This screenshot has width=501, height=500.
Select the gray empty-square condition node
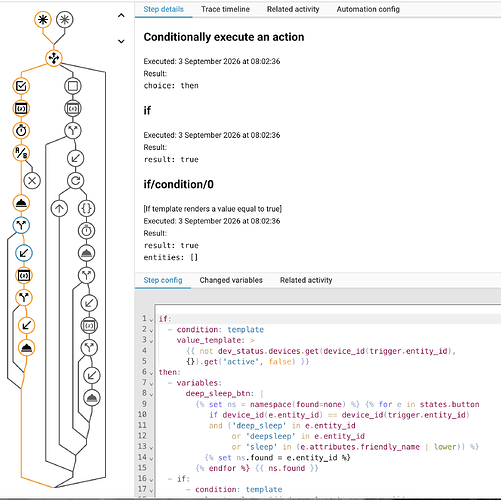(x=73, y=86)
